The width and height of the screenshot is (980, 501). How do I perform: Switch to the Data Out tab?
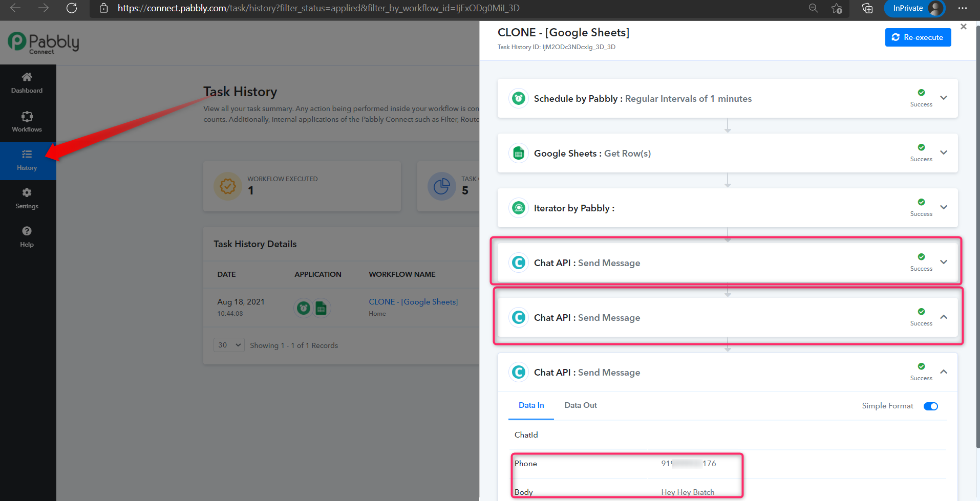tap(581, 405)
